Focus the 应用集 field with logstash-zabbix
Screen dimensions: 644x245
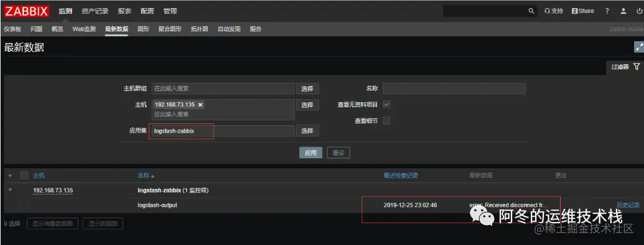click(x=223, y=131)
